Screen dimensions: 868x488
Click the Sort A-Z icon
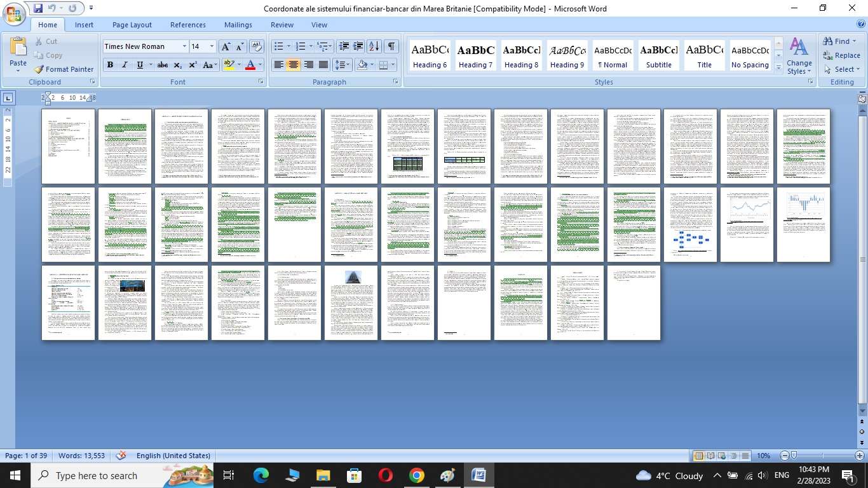pyautogui.click(x=374, y=46)
